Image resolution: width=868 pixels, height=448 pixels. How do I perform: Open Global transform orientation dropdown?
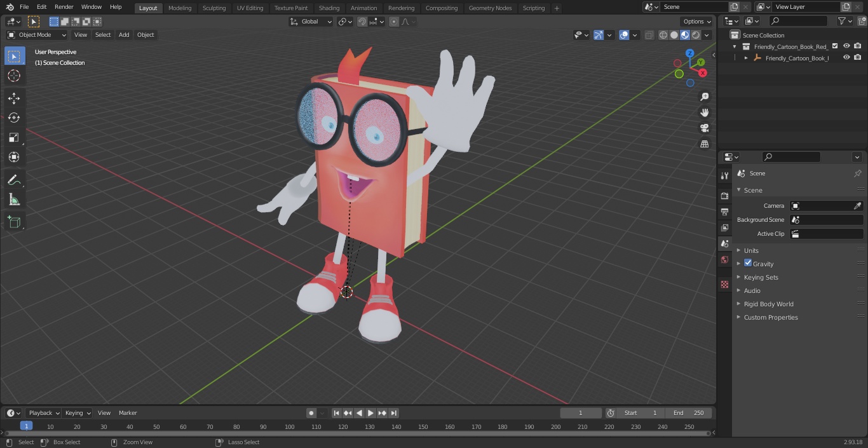pos(311,22)
